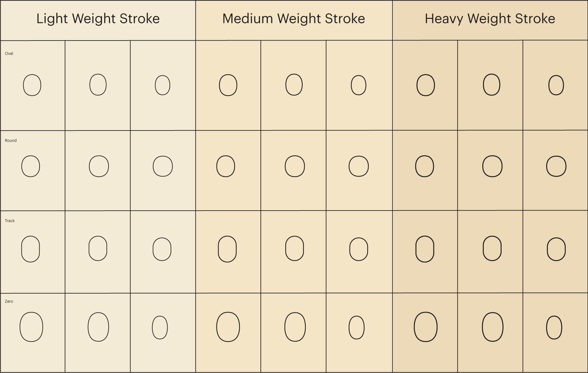588x373 pixels.
Task: Choose the first medium-weight Track shape
Action: tap(227, 249)
